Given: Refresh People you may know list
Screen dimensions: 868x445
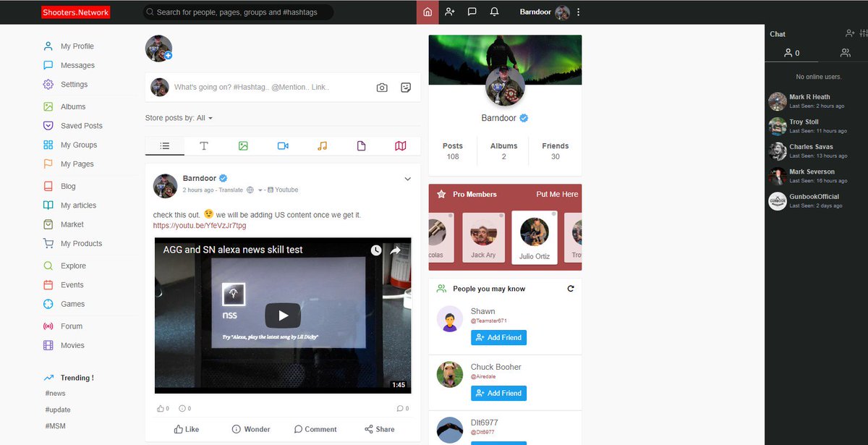Looking at the screenshot, I should point(570,289).
